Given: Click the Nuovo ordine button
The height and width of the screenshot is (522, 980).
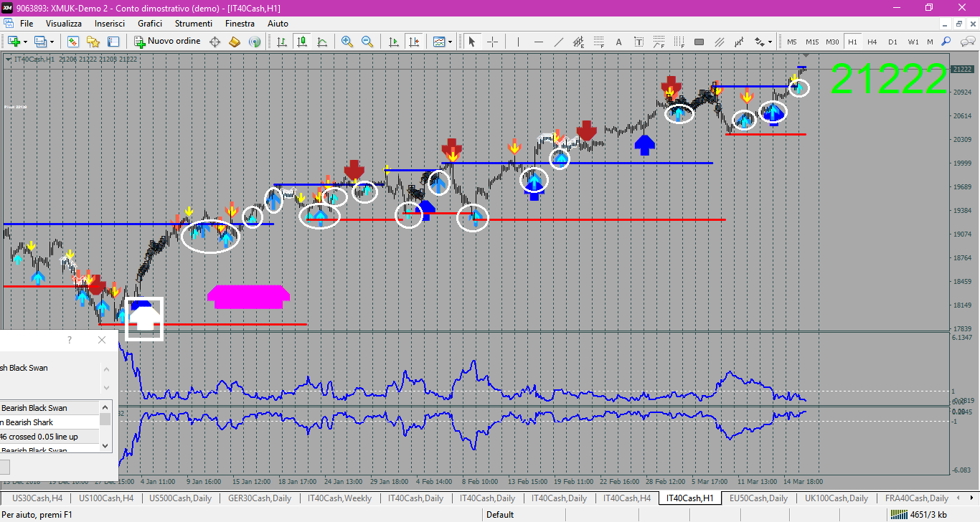Looking at the screenshot, I should [x=167, y=42].
